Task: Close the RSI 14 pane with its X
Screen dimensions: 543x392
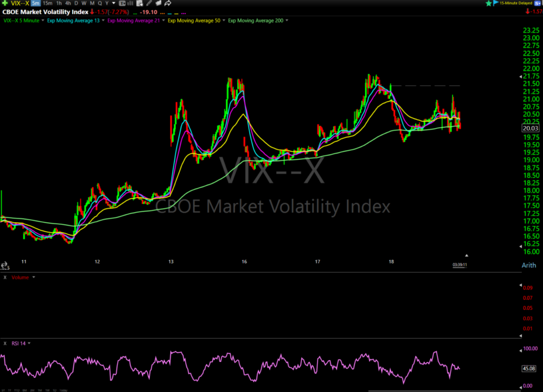Action: (x=5, y=344)
